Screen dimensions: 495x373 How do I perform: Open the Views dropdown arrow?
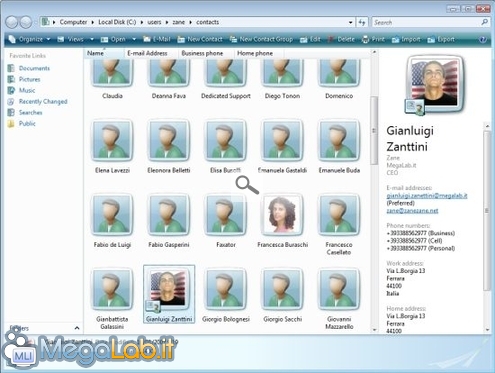(x=92, y=39)
